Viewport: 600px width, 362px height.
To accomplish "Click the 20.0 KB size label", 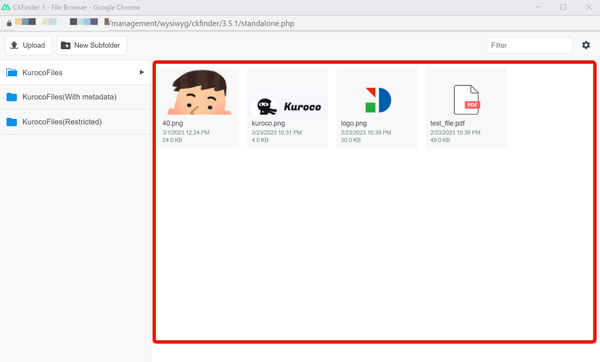I will (x=351, y=140).
